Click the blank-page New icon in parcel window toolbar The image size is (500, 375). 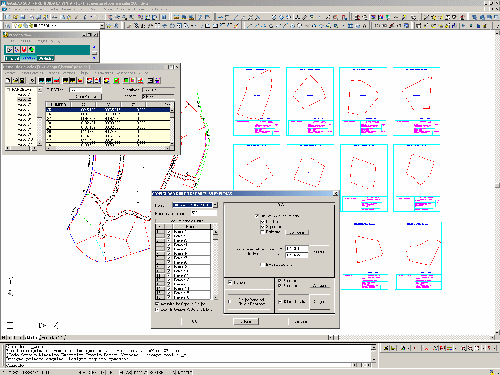click(8, 80)
